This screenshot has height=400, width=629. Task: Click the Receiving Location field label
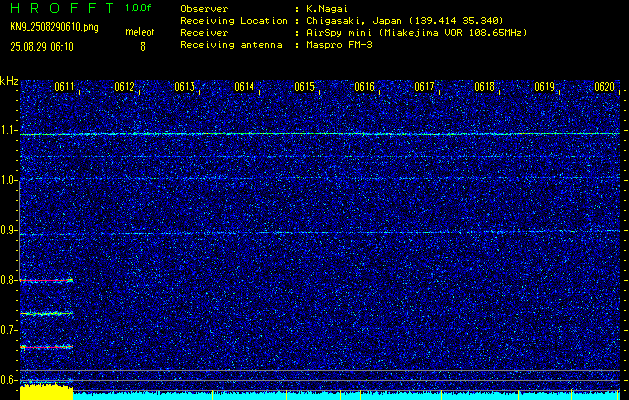(x=234, y=21)
